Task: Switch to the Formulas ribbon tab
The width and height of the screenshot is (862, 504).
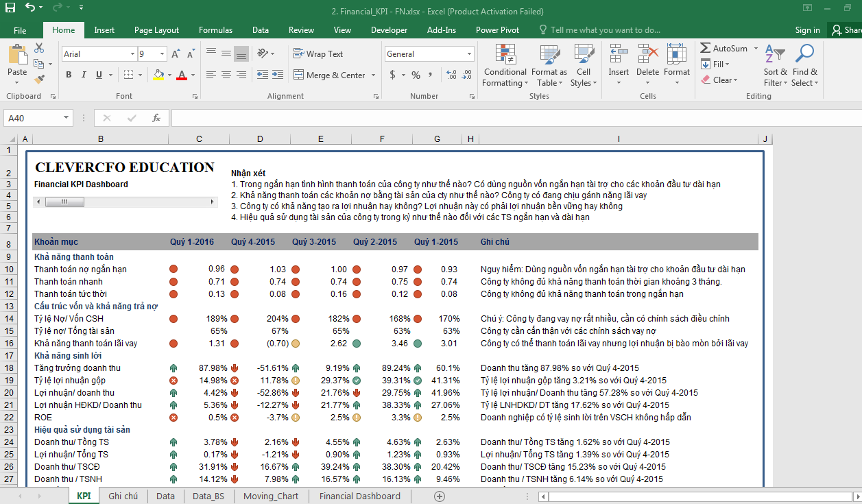Action: pyautogui.click(x=215, y=30)
